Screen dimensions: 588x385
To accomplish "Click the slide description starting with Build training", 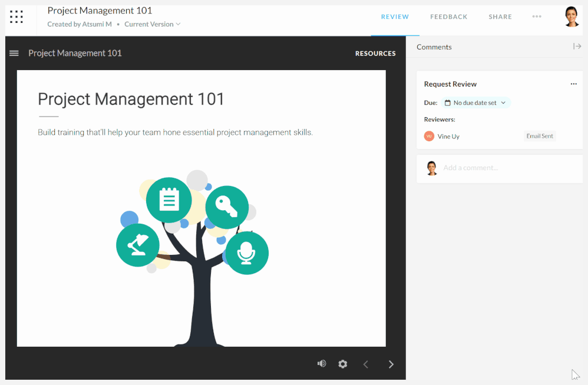I will click(x=175, y=132).
